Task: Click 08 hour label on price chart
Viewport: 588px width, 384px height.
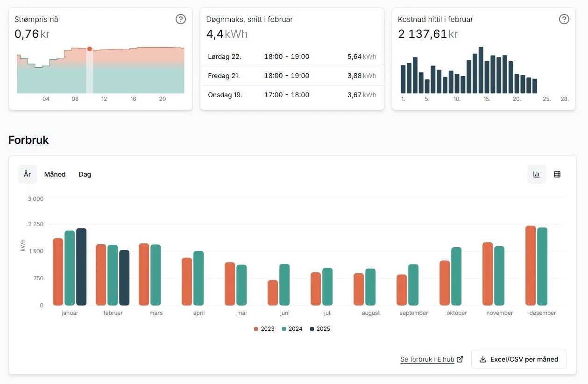Action: (x=75, y=99)
